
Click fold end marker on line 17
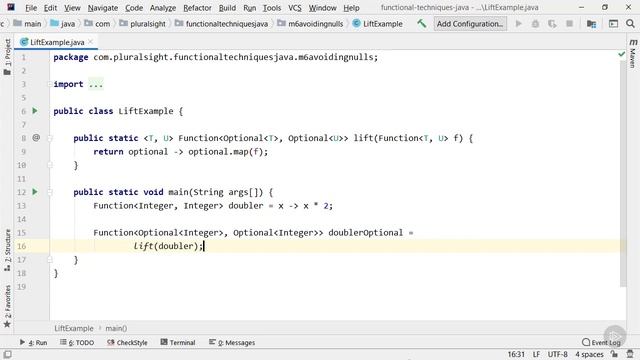[50, 259]
